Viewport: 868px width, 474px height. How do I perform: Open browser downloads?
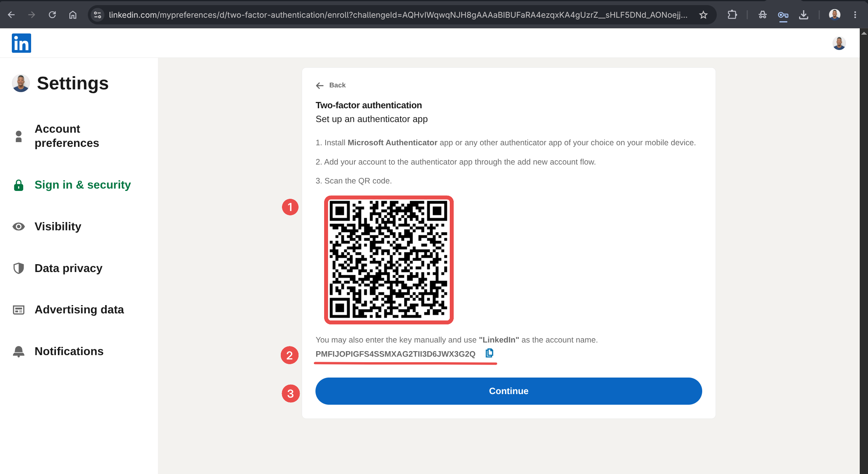click(803, 15)
